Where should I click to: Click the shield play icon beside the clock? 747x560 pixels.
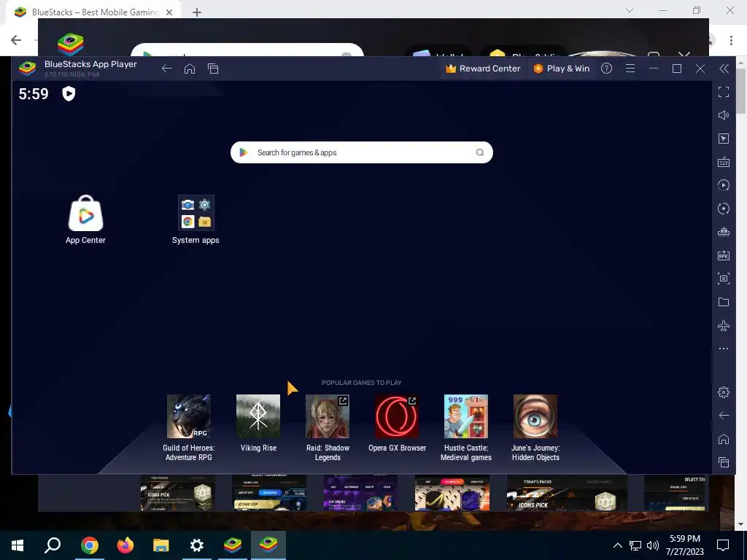point(69,94)
